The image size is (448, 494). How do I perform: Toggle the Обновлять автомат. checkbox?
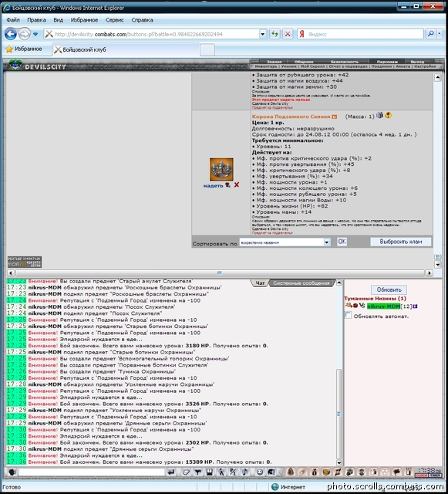[x=348, y=315]
